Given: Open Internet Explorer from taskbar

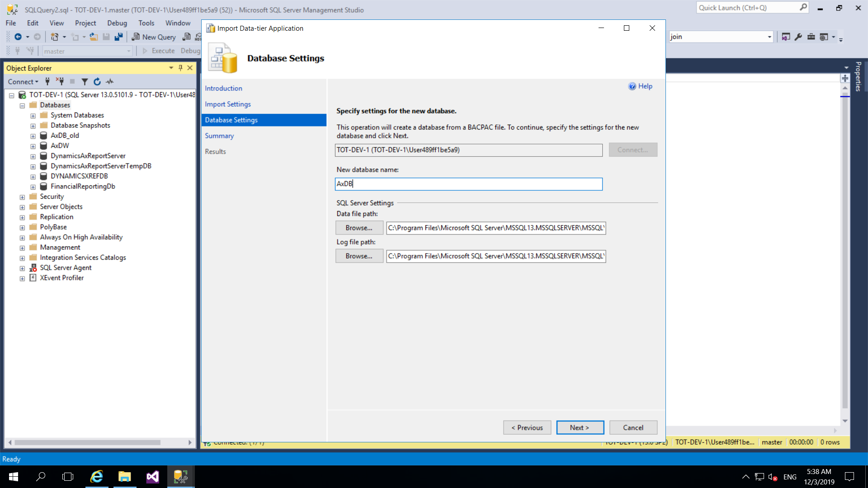Looking at the screenshot, I should pos(97,477).
